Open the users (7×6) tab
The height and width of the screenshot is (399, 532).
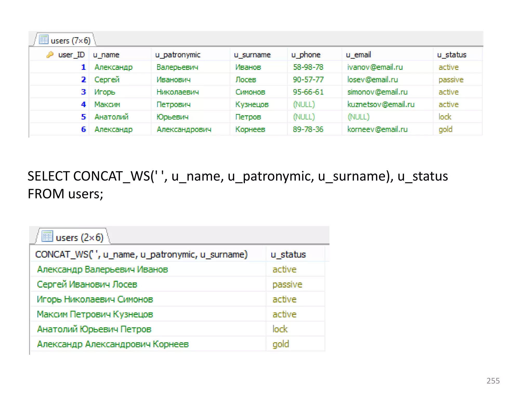pyautogui.click(x=65, y=40)
